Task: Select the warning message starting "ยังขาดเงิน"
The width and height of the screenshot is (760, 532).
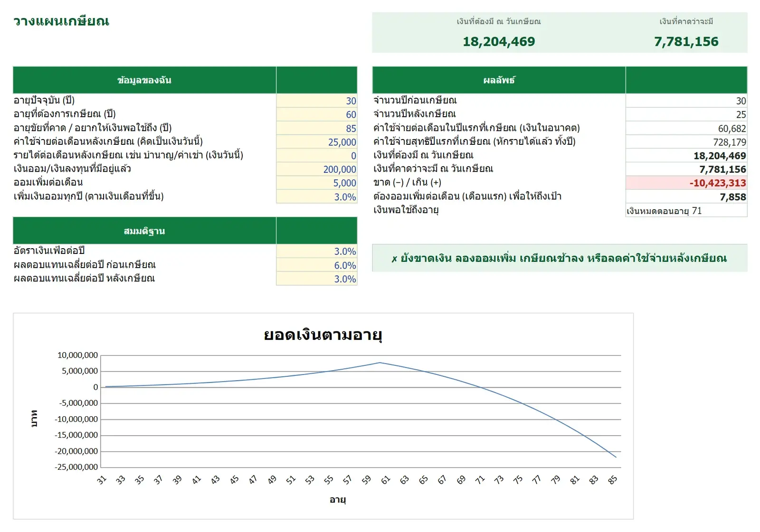Action: pos(560,258)
